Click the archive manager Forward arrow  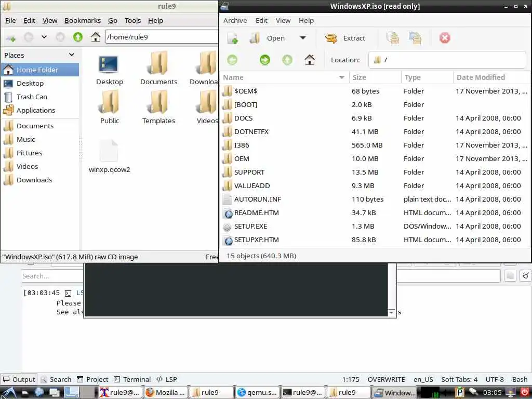click(x=265, y=60)
